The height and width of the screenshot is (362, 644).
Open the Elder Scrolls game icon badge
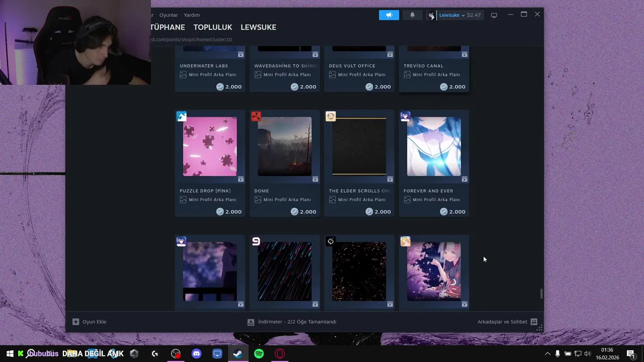point(331,117)
